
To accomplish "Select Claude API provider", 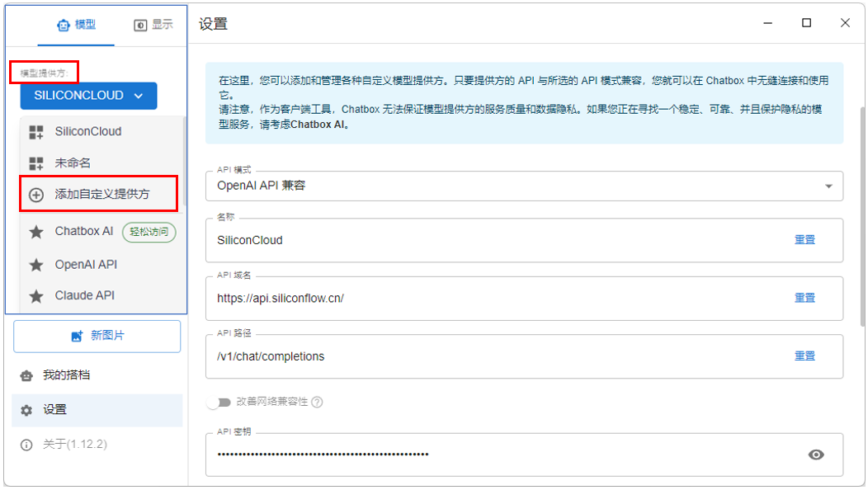I will (101, 295).
